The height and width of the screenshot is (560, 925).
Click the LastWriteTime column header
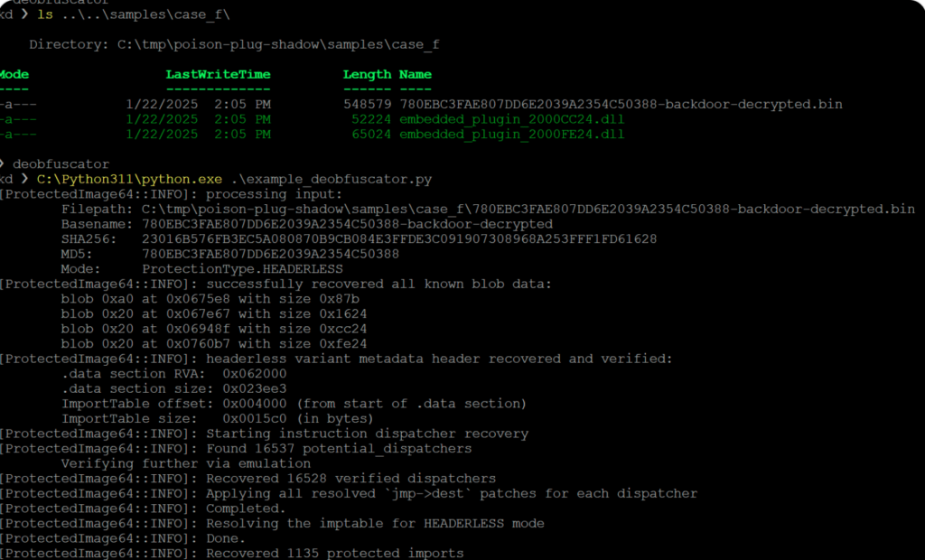pyautogui.click(x=218, y=74)
